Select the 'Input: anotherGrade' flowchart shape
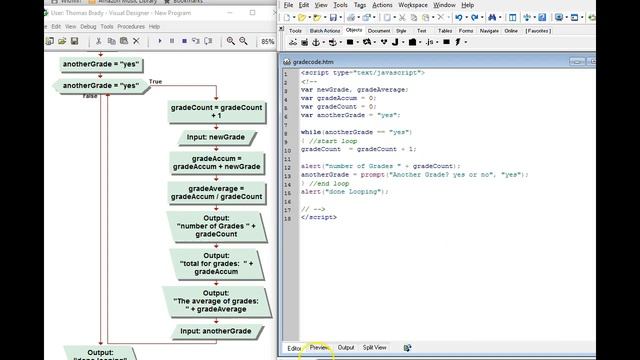Image resolution: width=640 pixels, height=360 pixels. [x=216, y=331]
